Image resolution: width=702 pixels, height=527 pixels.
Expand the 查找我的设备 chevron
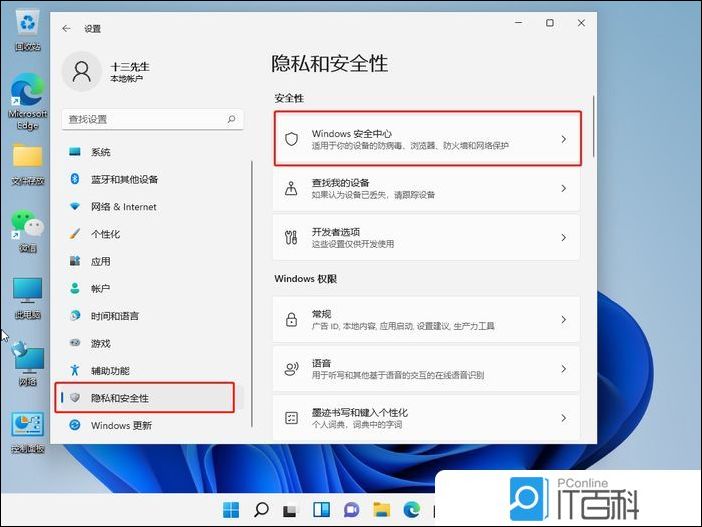pyautogui.click(x=564, y=189)
